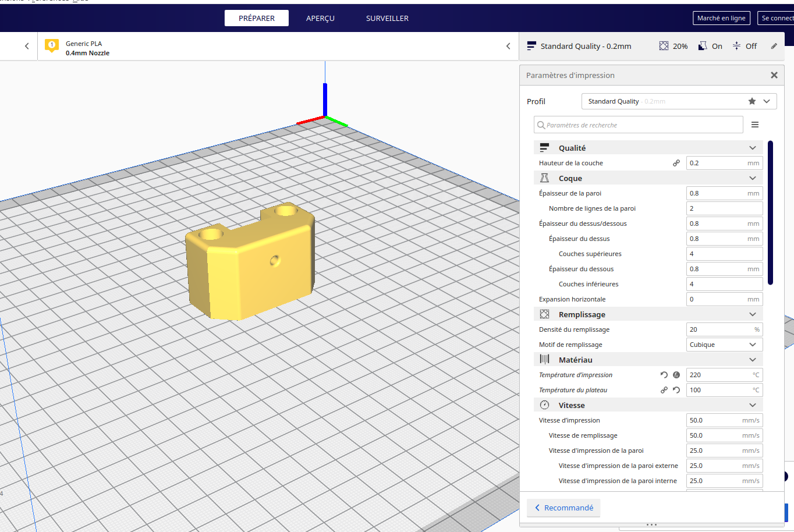Edit Couches supérieures value
This screenshot has height=532, width=794.
coord(724,254)
